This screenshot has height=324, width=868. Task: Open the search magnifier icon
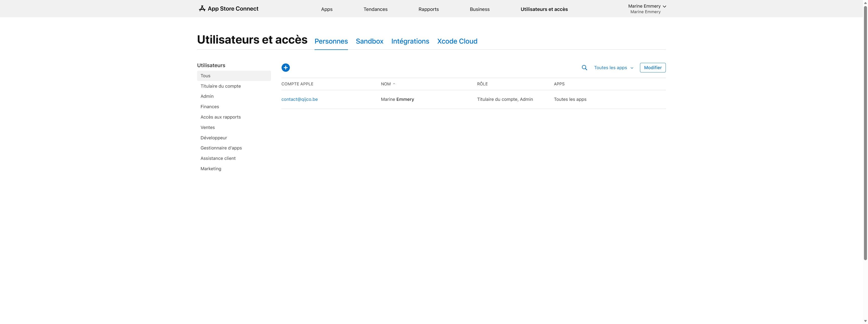point(584,68)
